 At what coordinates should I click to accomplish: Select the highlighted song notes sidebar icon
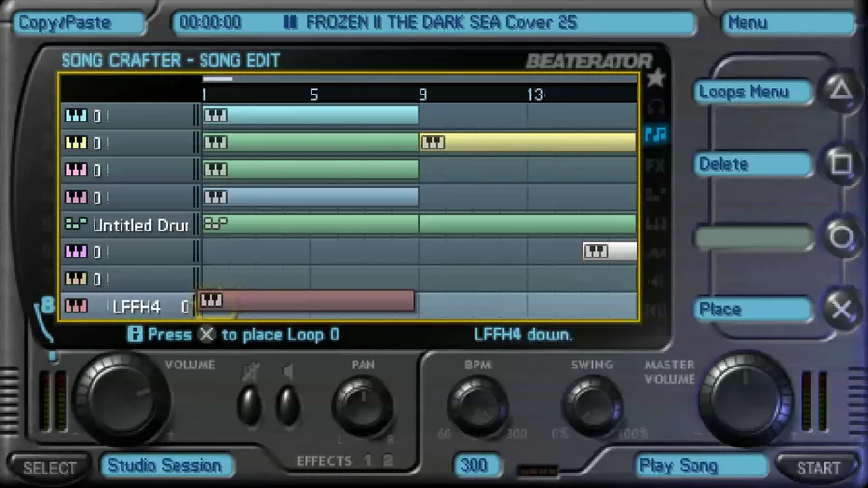(x=656, y=134)
